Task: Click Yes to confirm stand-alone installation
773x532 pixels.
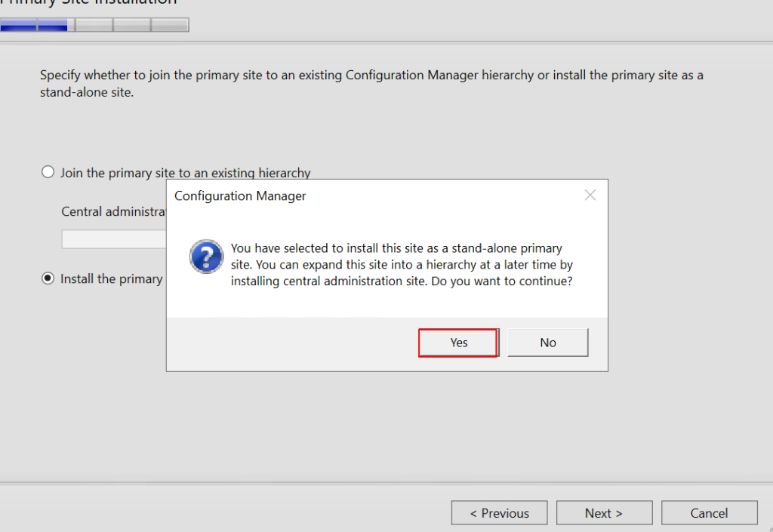Action: [458, 343]
